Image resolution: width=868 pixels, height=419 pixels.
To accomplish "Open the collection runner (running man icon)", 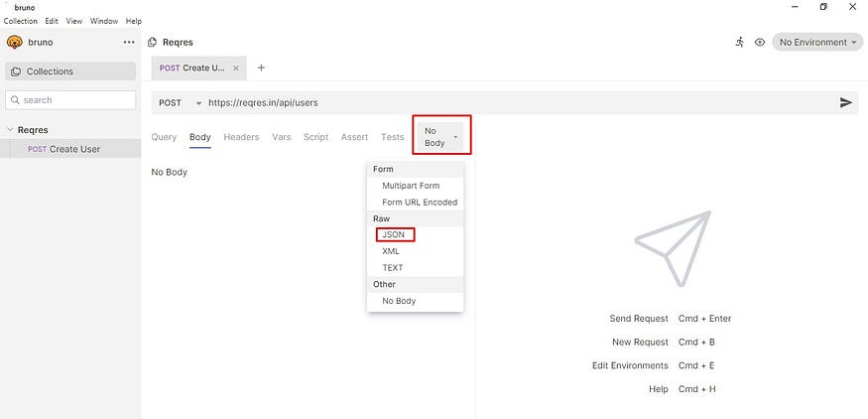I will coord(740,42).
